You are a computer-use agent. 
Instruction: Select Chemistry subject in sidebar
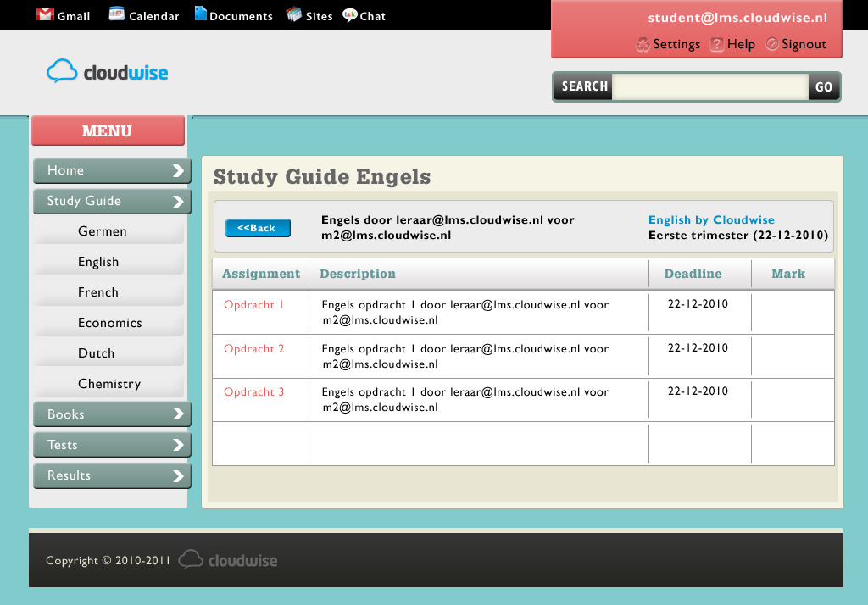tap(108, 384)
